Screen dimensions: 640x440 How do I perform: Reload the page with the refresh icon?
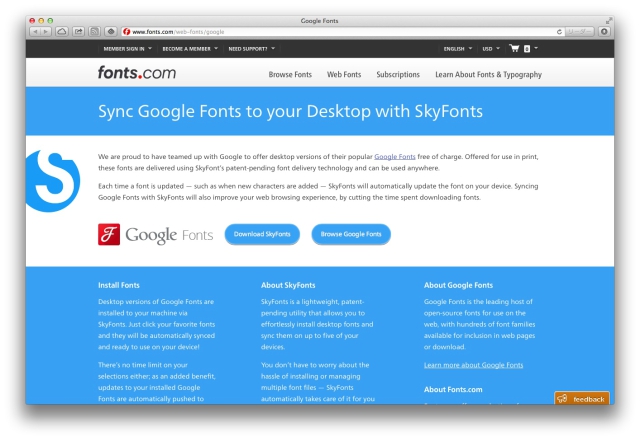(x=559, y=32)
